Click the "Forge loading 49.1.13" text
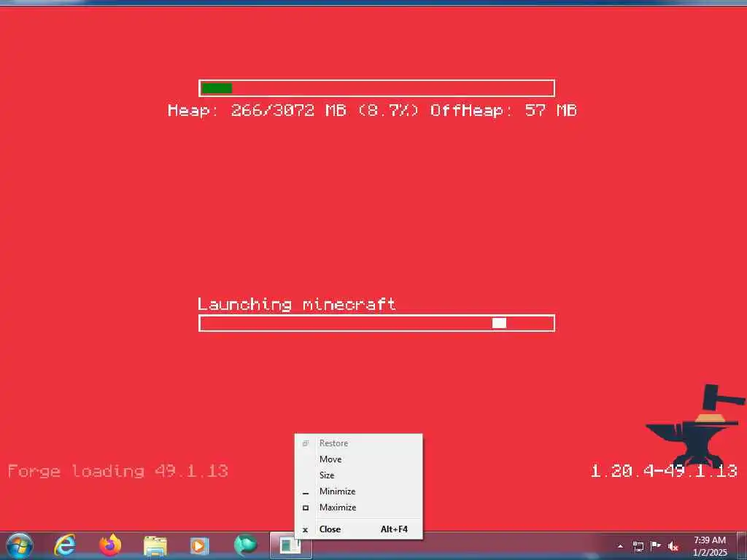Image resolution: width=747 pixels, height=560 pixels. [x=118, y=471]
